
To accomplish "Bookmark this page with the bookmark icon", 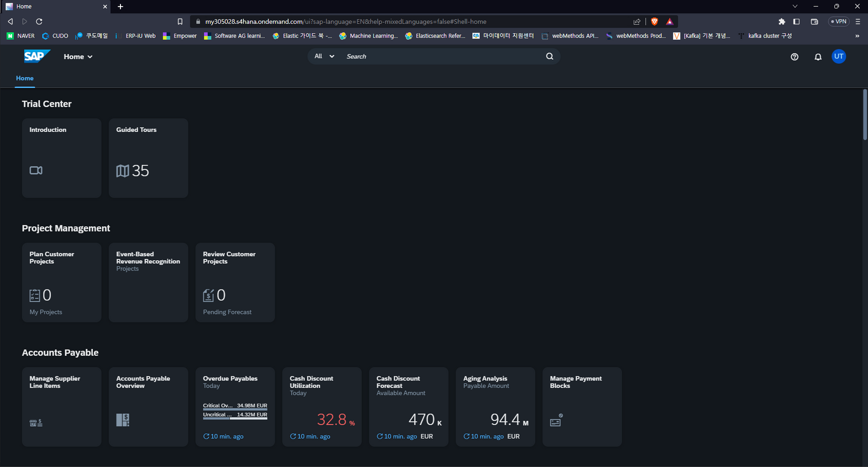I will tap(180, 22).
